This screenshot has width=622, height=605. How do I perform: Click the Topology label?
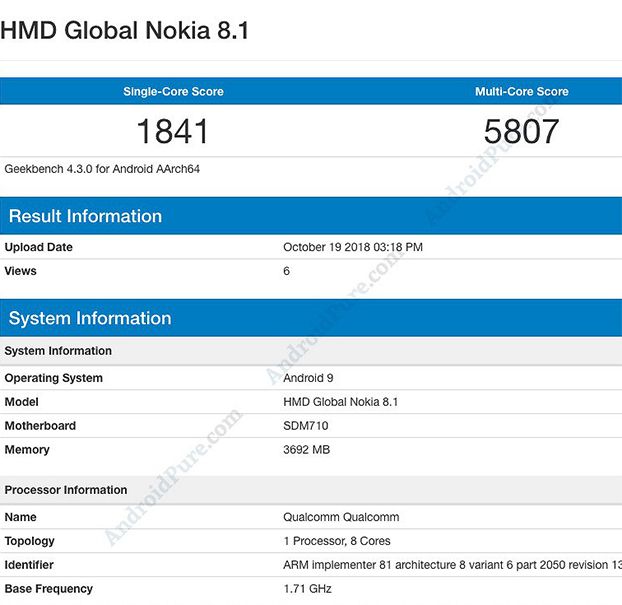click(x=29, y=541)
